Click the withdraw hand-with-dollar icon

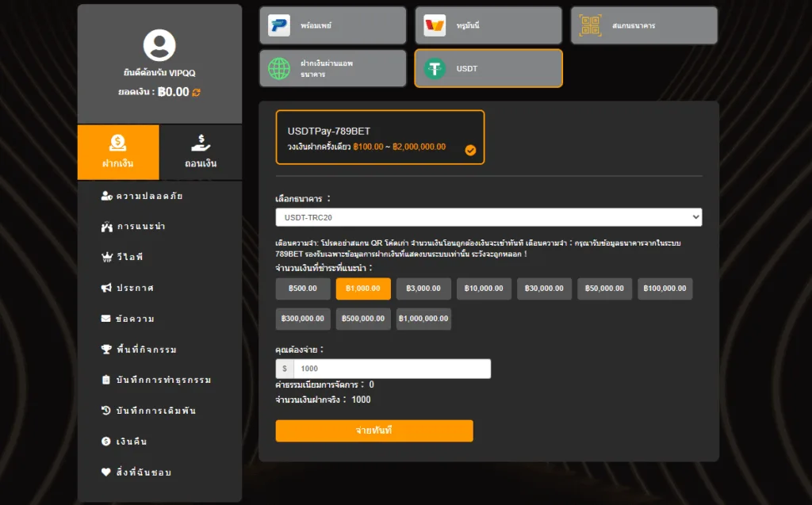point(201,143)
